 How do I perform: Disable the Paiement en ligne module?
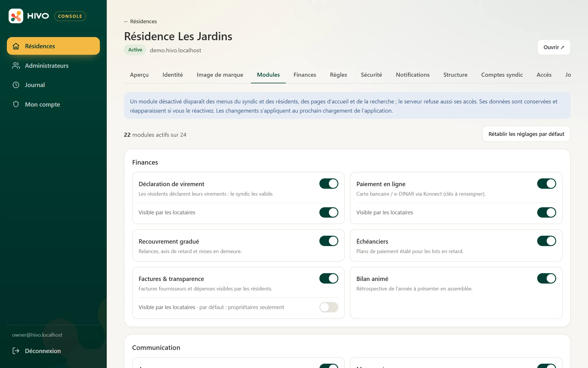pos(547,184)
